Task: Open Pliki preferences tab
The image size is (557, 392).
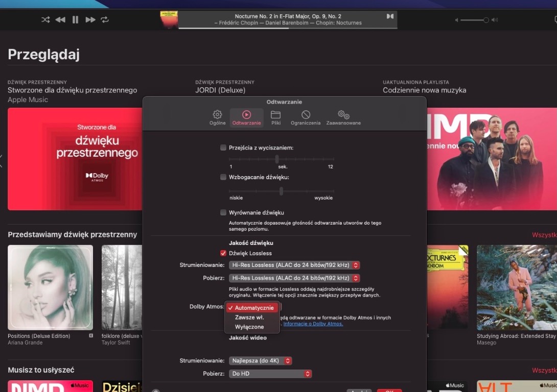Action: click(x=276, y=117)
